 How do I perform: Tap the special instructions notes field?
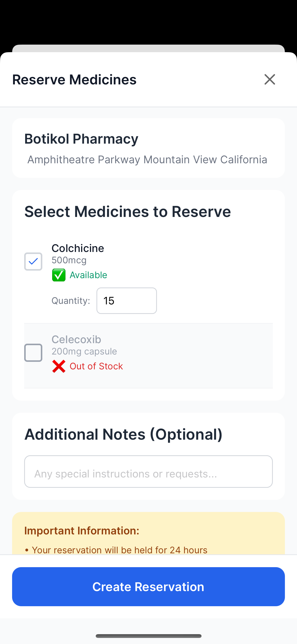(x=148, y=471)
